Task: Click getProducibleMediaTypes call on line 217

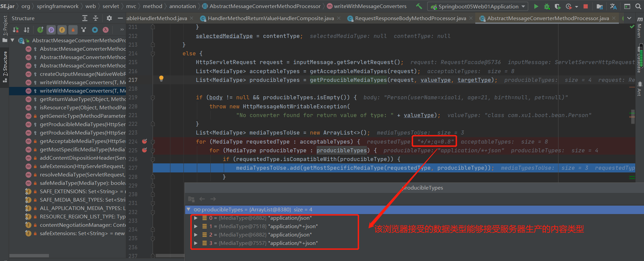Action: (348, 80)
